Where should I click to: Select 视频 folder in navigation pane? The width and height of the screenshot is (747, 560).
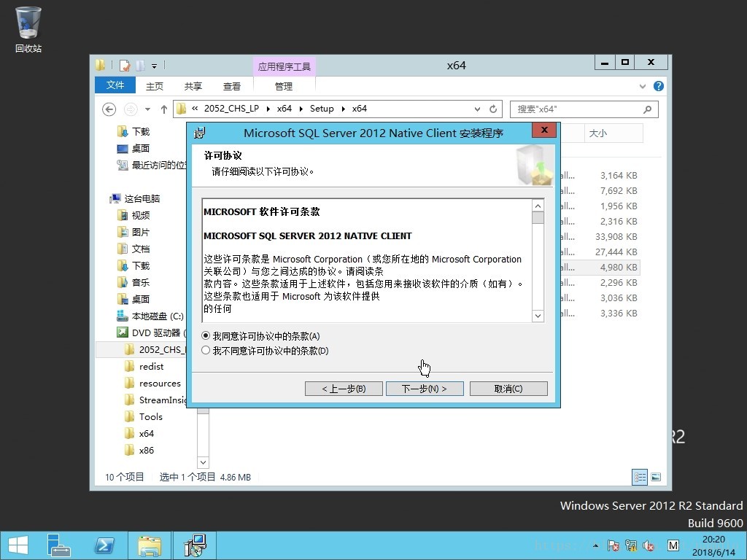click(x=141, y=215)
